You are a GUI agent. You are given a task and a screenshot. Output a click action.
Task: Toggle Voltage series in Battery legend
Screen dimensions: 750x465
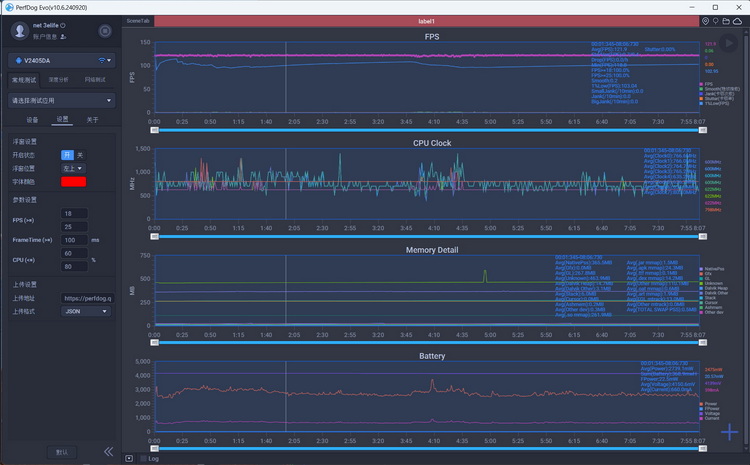click(709, 413)
